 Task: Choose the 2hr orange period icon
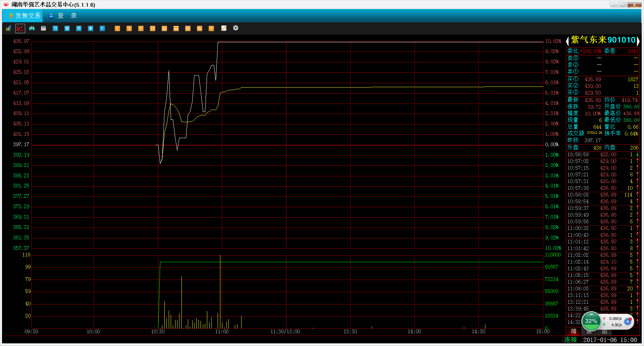pos(188,28)
